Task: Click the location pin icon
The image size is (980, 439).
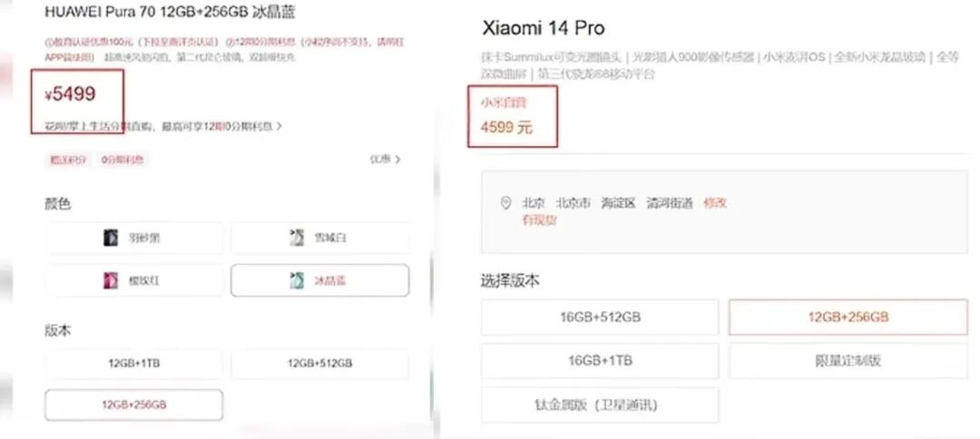Action: (x=506, y=203)
